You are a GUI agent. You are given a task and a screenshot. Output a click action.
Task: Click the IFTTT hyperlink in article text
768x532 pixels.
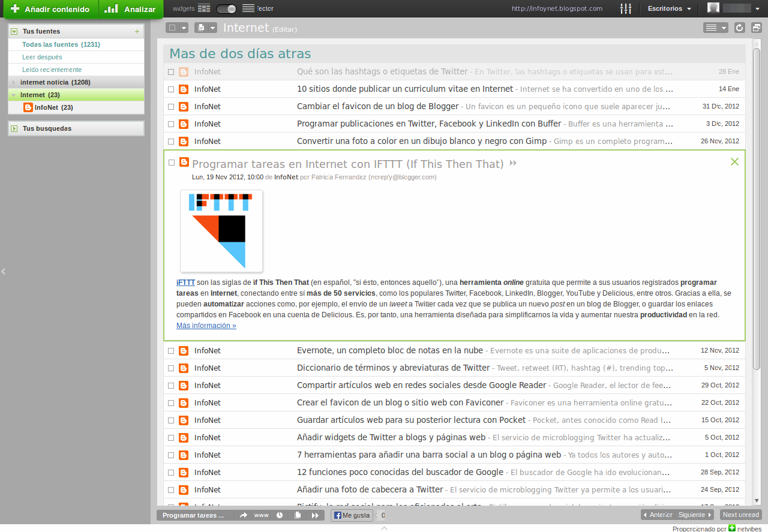pos(185,282)
